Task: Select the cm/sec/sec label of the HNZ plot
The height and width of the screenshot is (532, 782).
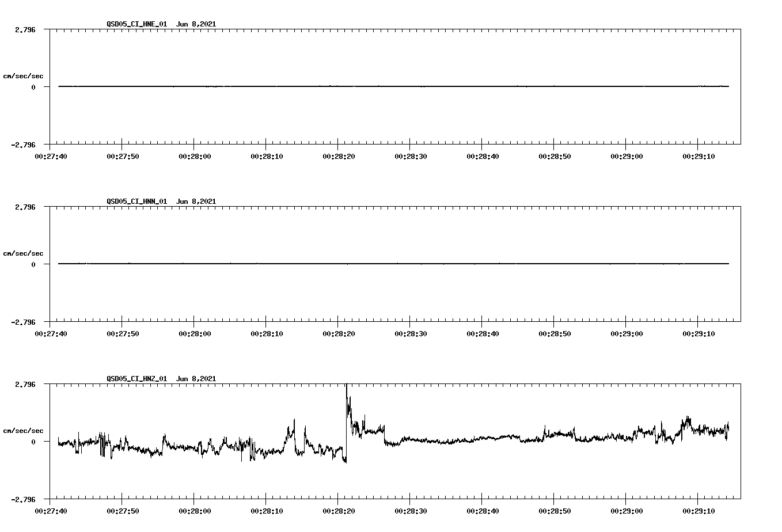Action: click(23, 431)
